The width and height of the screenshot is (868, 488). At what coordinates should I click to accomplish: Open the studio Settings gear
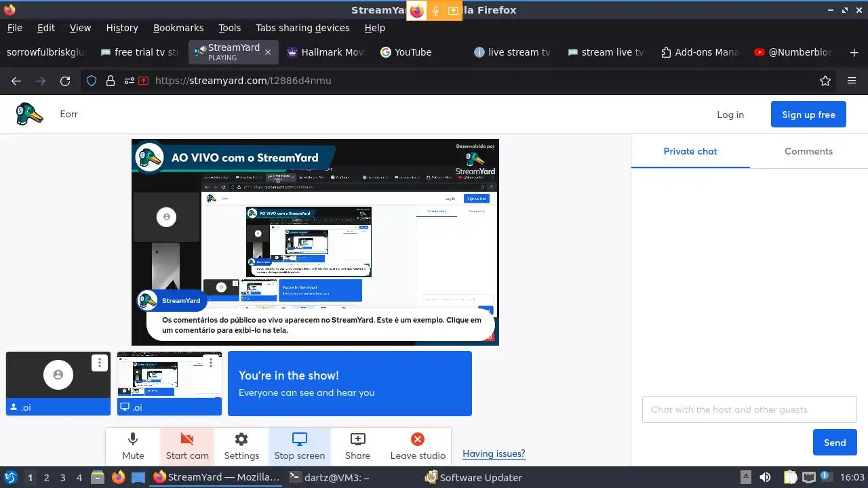[x=241, y=446]
